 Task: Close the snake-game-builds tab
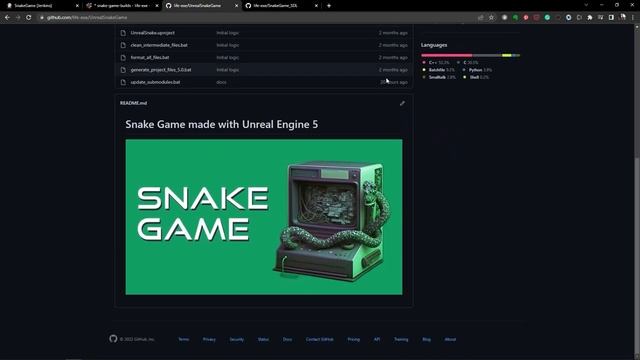(157, 6)
